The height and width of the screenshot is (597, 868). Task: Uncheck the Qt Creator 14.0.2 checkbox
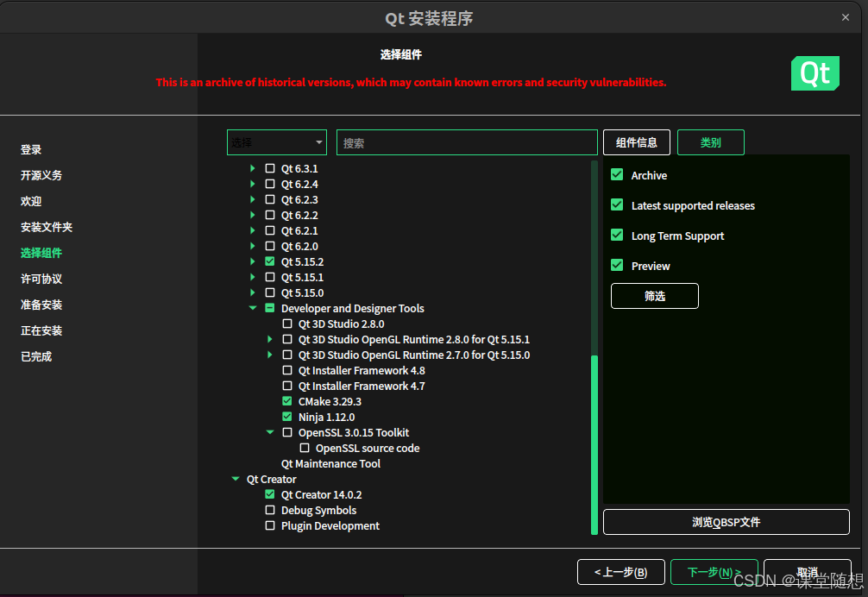(270, 494)
